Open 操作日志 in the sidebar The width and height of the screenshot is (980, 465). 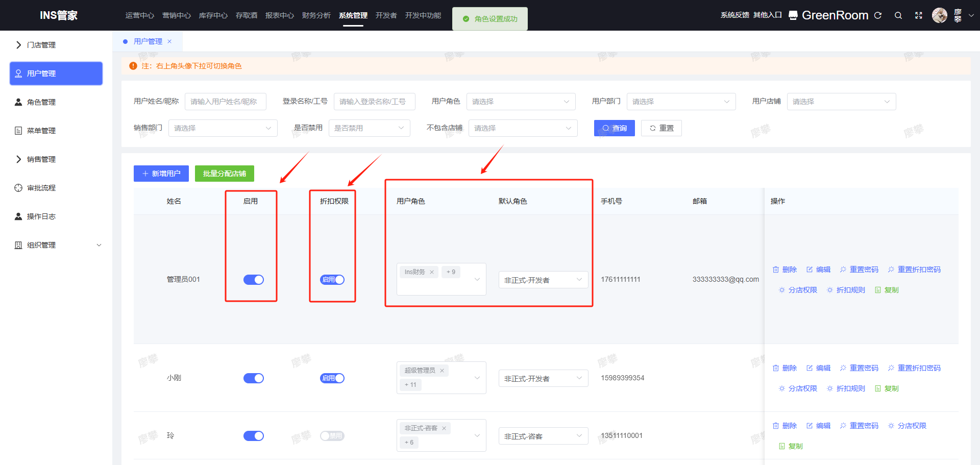coord(56,216)
